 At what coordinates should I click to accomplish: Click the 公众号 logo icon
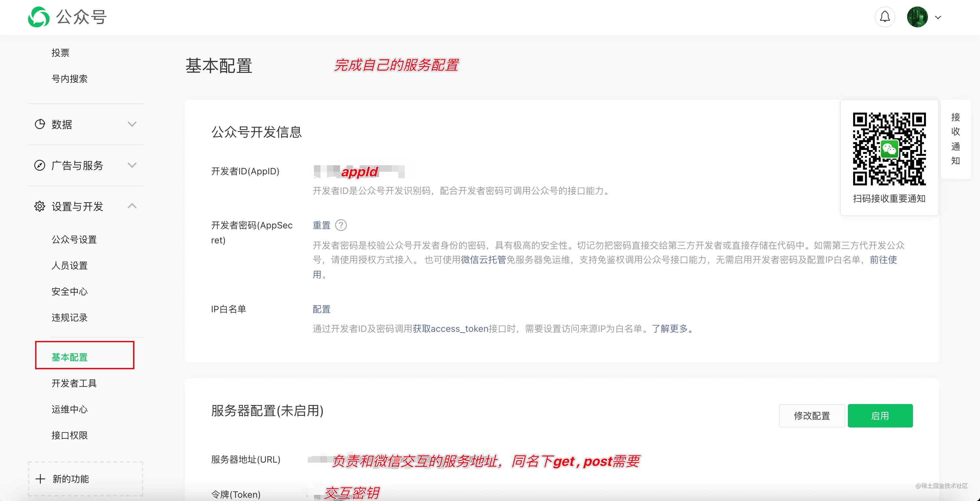(40, 17)
